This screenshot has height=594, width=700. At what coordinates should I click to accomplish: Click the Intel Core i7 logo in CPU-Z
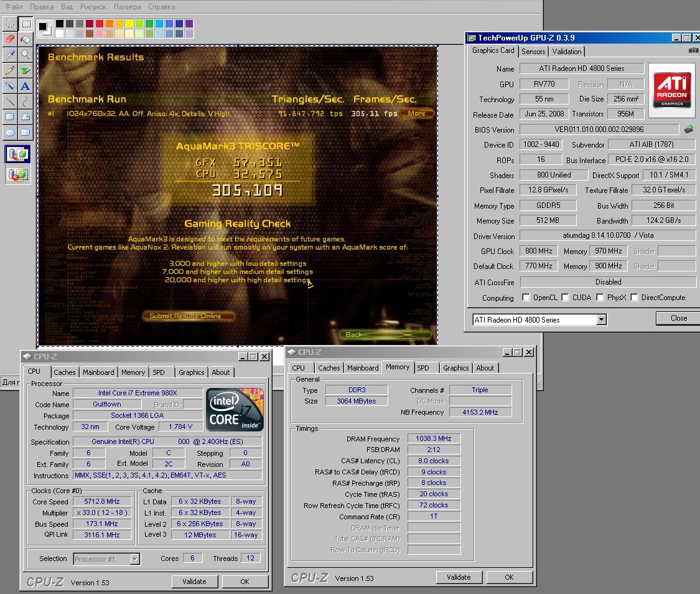[x=235, y=409]
